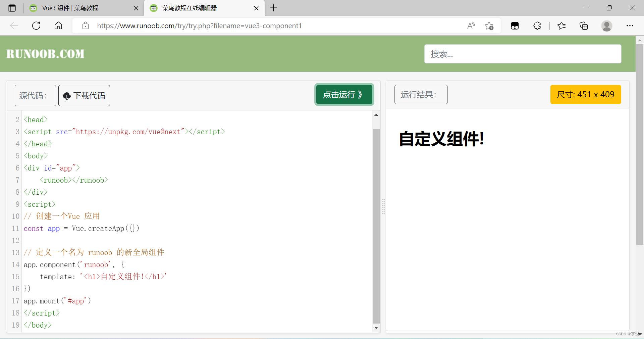Open the Extensions puzzle icon
The width and height of the screenshot is (644, 339).
537,26
